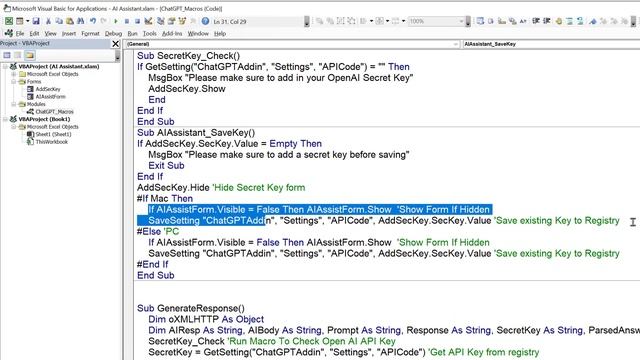The image size is (640, 360).
Task: Collapse the VBAProject (Book1) node
Action: point(5,119)
